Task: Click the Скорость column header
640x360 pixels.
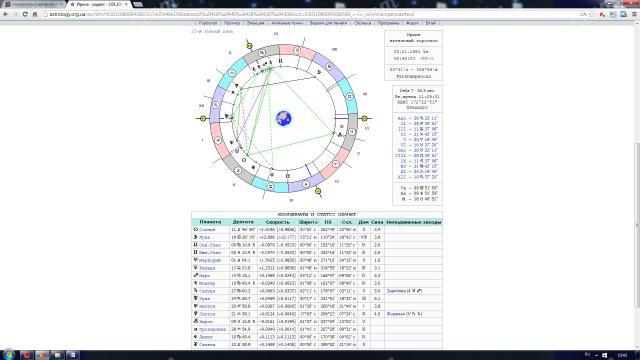Action: click(278, 222)
